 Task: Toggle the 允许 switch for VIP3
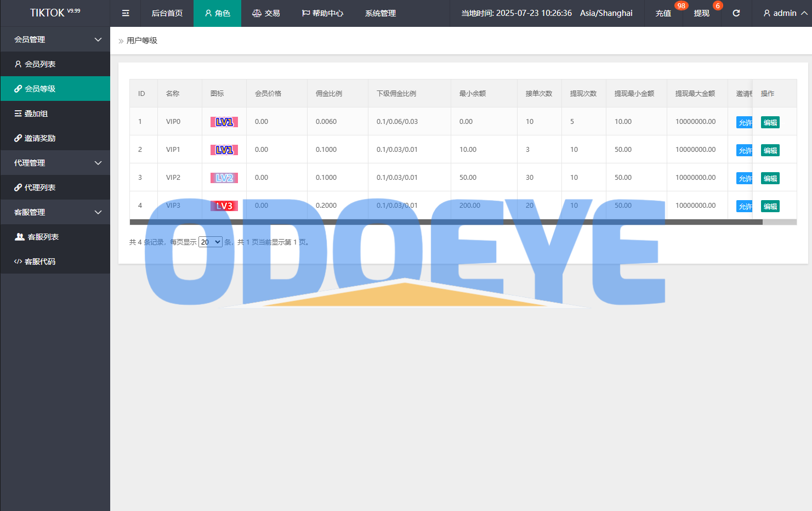744,206
